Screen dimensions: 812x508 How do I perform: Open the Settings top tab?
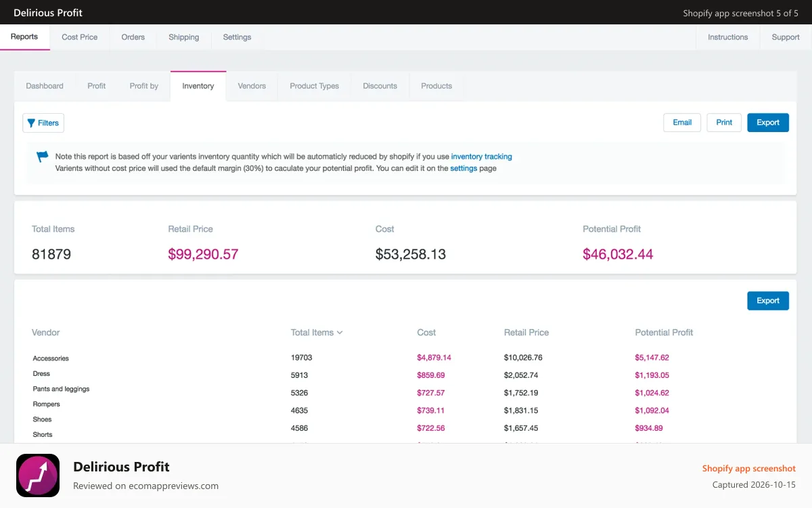[x=237, y=37]
